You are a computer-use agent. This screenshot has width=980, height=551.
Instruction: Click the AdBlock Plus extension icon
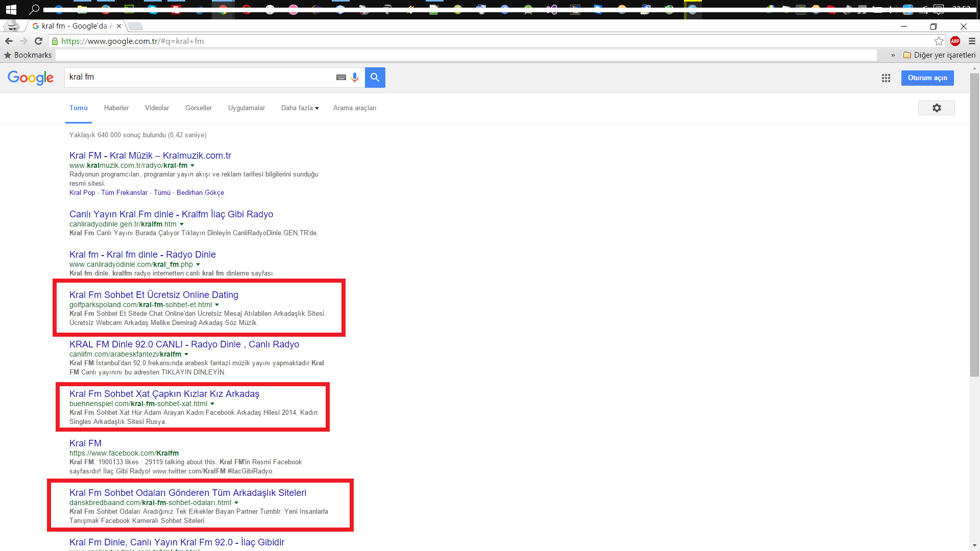pyautogui.click(x=955, y=41)
